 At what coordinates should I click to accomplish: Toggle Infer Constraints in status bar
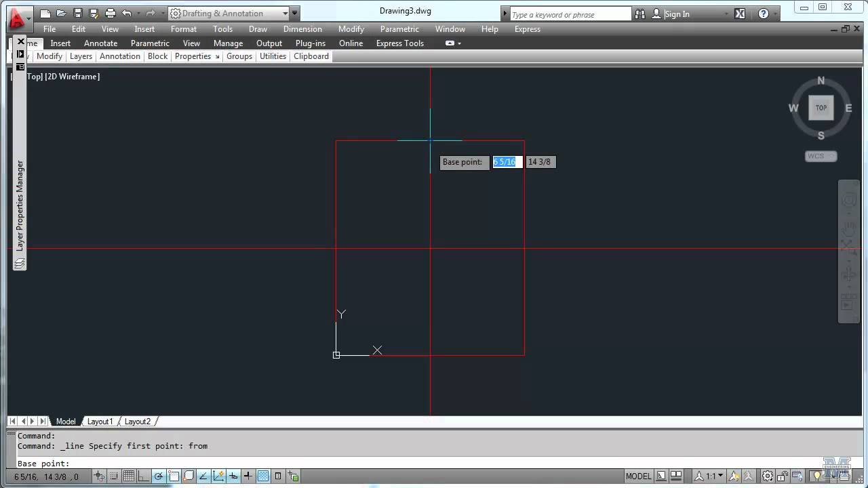point(99,476)
